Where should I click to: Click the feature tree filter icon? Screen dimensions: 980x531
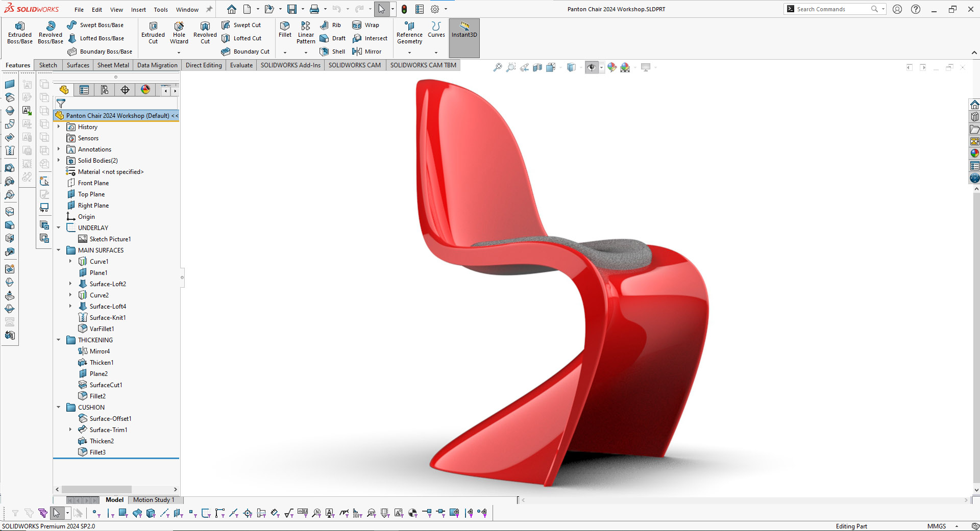(61, 103)
